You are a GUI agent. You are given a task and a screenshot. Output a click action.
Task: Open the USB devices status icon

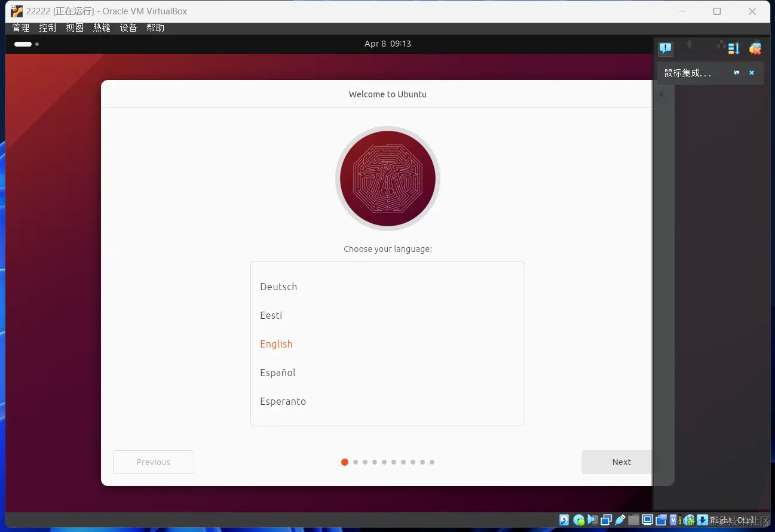click(x=620, y=520)
